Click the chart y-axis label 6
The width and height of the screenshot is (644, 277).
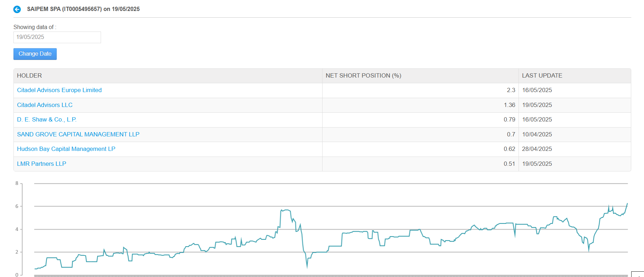tap(17, 207)
